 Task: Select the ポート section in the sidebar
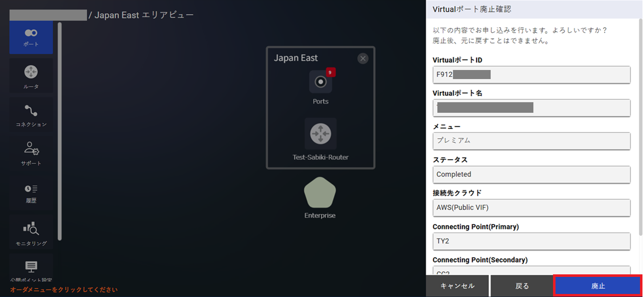(x=31, y=37)
